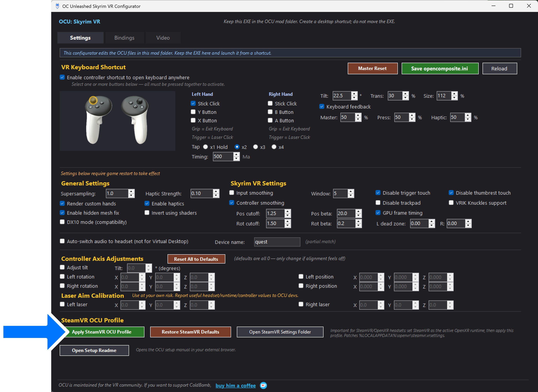Check Left Hand Y Button

[x=193, y=112]
